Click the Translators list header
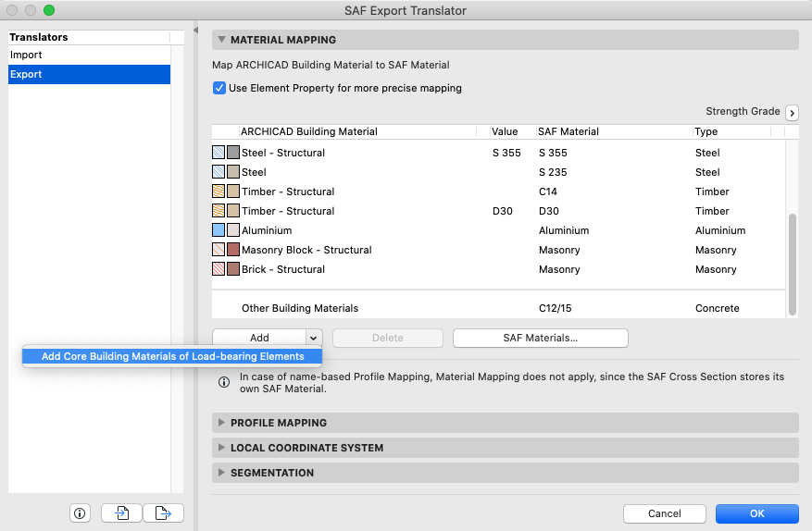The width and height of the screenshot is (812, 531). 89,37
